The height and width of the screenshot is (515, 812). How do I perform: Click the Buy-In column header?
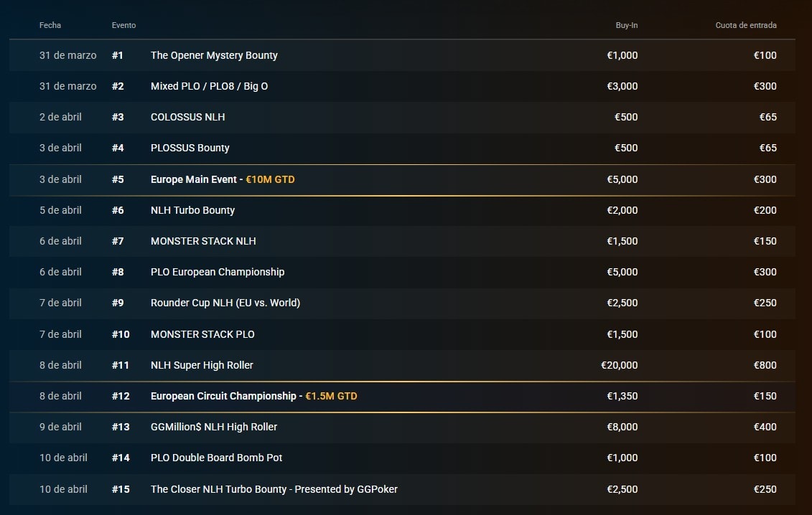627,25
